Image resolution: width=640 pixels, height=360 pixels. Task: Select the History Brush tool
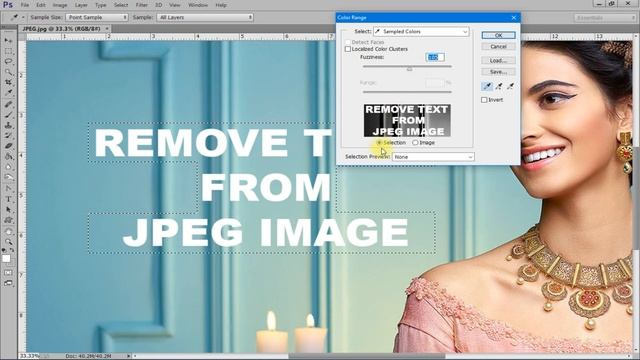pos(8,136)
